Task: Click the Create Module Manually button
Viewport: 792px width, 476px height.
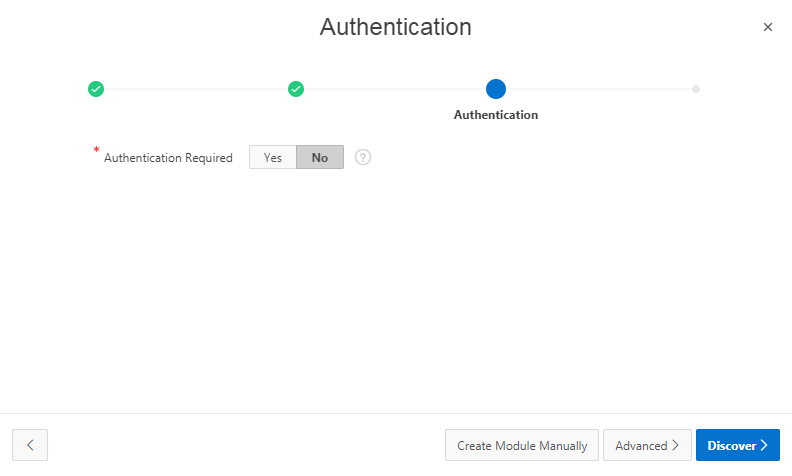Action: pyautogui.click(x=522, y=445)
